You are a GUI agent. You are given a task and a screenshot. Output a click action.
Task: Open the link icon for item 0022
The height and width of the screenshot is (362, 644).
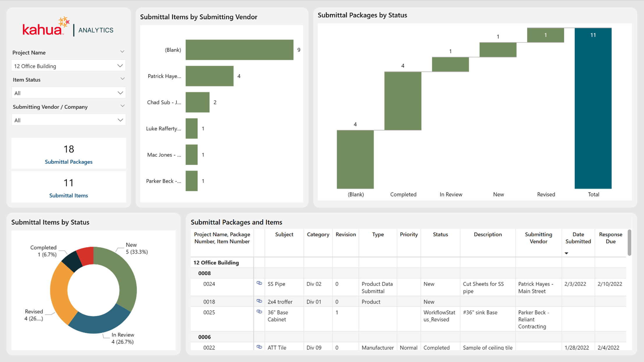click(x=259, y=347)
